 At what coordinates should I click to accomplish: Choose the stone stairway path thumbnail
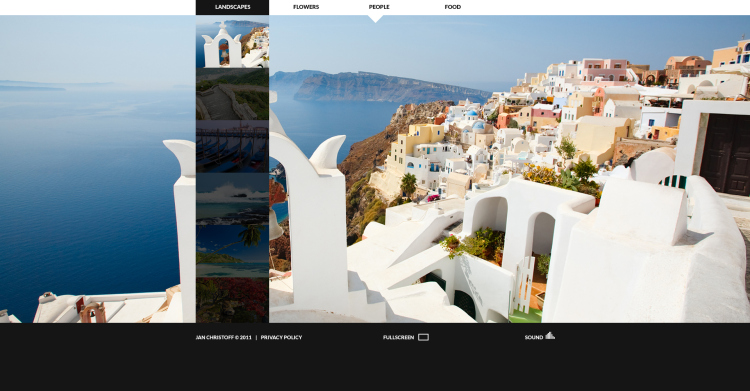(232, 94)
